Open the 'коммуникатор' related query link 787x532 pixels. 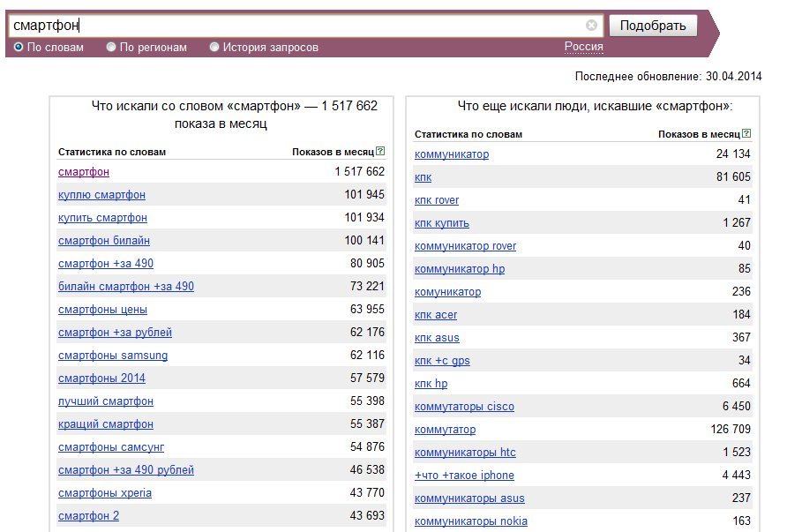(x=452, y=154)
